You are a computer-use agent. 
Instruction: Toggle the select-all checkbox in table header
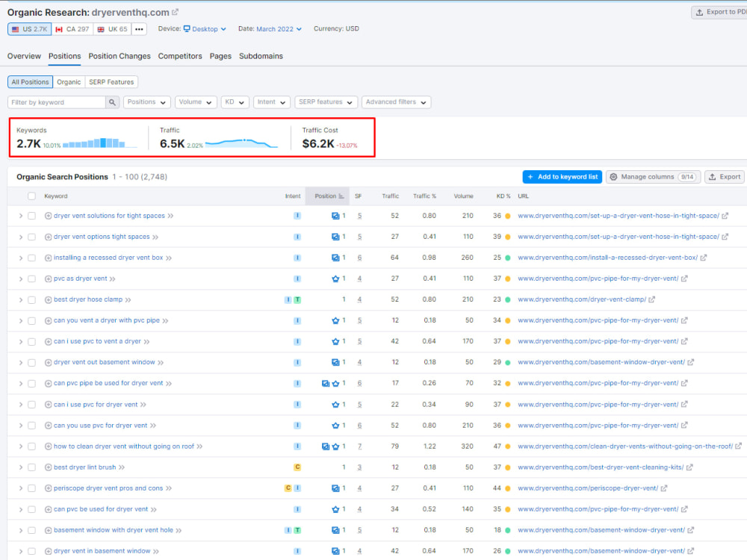pos(31,196)
